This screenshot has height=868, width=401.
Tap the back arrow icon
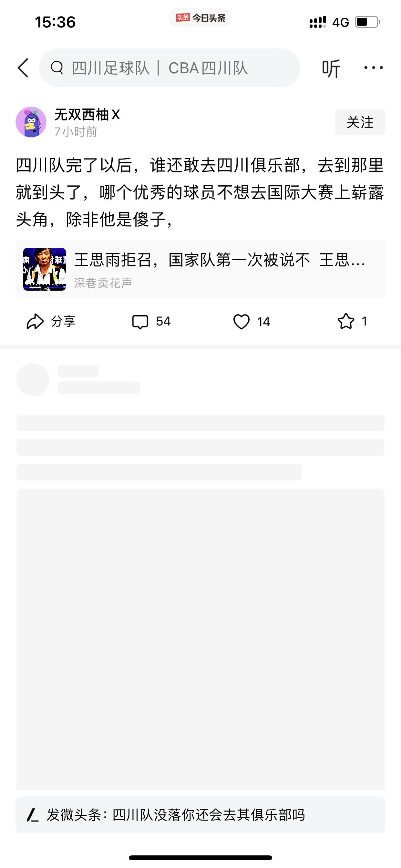[x=23, y=68]
